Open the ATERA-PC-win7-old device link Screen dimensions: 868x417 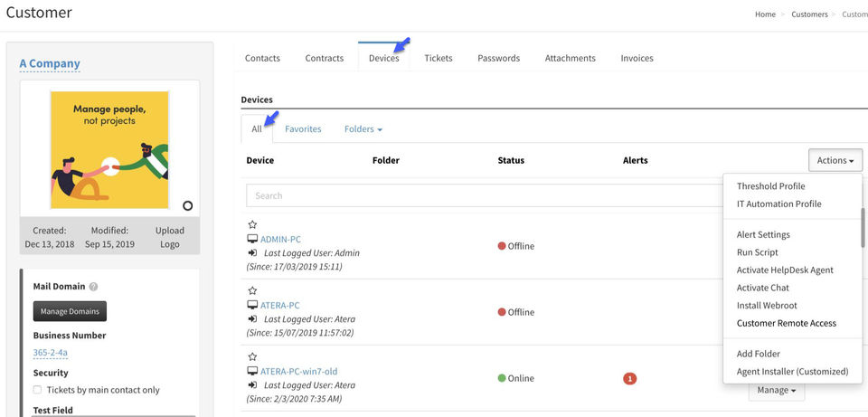coord(299,372)
